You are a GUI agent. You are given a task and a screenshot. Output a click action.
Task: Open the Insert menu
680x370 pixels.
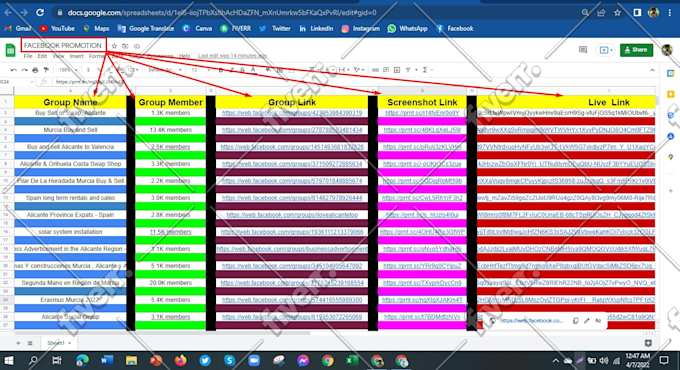click(76, 56)
